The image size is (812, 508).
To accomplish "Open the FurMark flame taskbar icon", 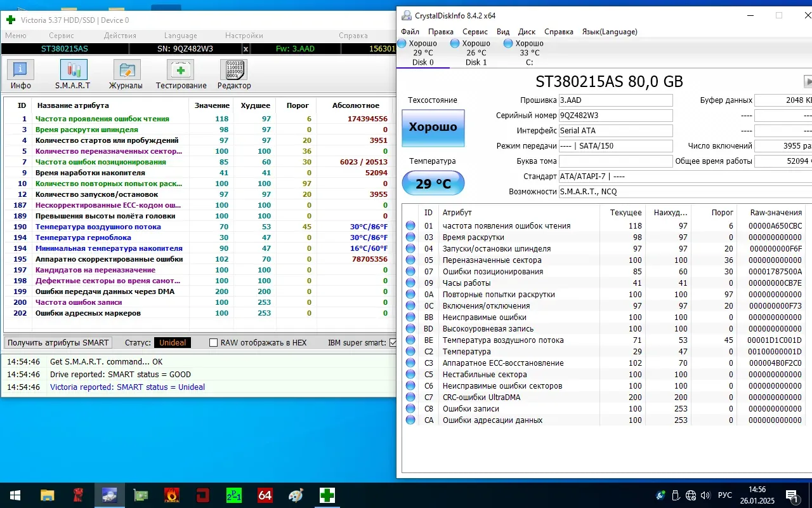I will coord(171,495).
